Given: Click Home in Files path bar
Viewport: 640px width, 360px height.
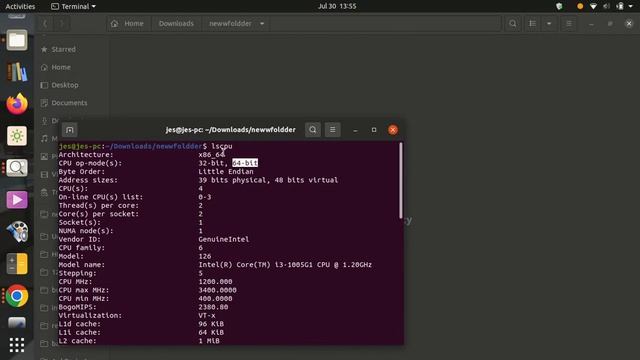Looking at the screenshot, I should (127, 24).
